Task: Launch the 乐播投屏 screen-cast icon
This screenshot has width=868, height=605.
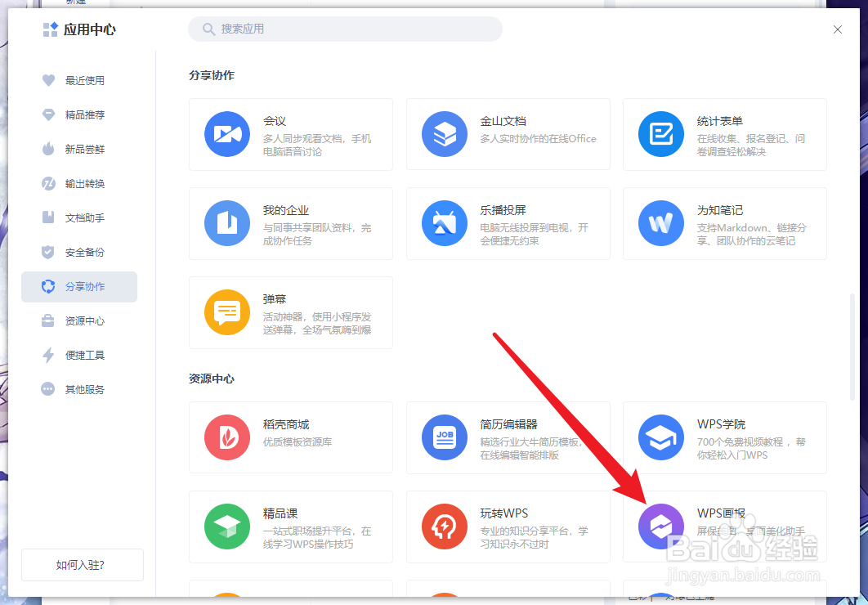Action: (x=445, y=223)
